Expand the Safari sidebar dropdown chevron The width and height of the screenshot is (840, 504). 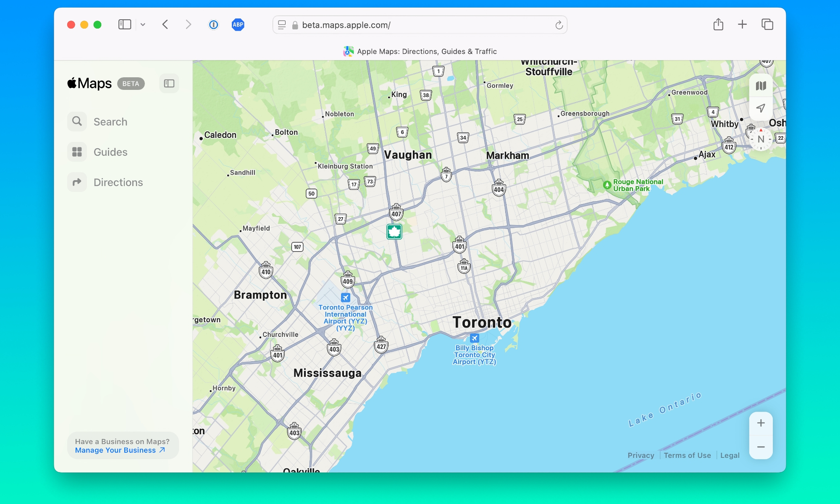[x=143, y=25]
